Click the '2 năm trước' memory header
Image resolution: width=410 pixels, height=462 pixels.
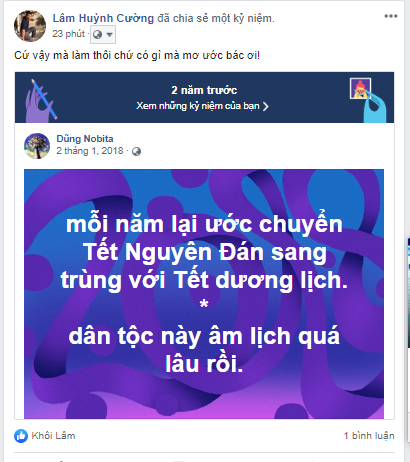pyautogui.click(x=204, y=90)
